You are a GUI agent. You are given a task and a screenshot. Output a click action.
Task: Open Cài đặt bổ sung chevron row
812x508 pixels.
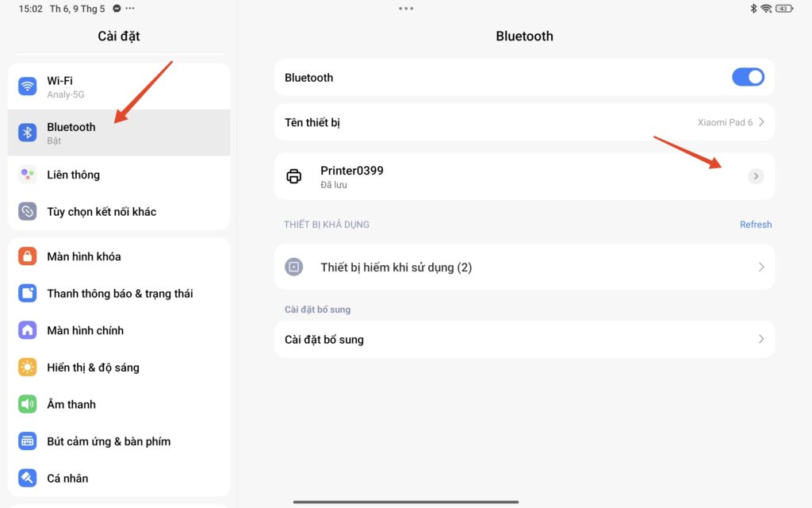[x=524, y=339]
